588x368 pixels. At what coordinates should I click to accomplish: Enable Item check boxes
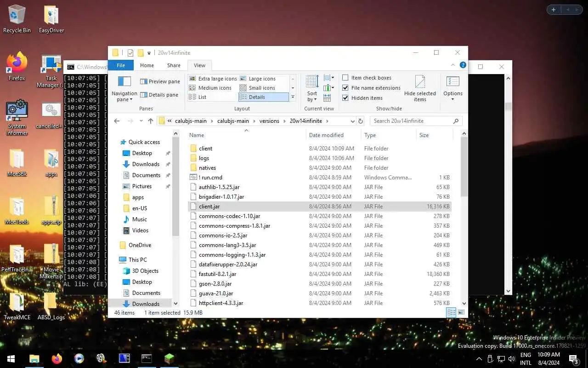point(367,78)
